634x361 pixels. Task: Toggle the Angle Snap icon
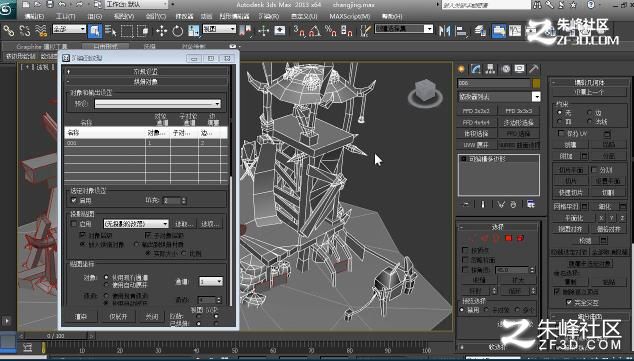tap(315, 31)
